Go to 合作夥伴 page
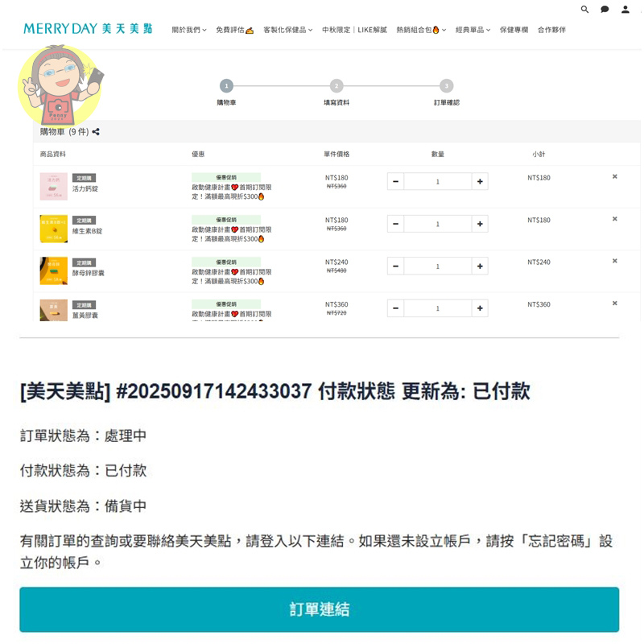 point(551,30)
